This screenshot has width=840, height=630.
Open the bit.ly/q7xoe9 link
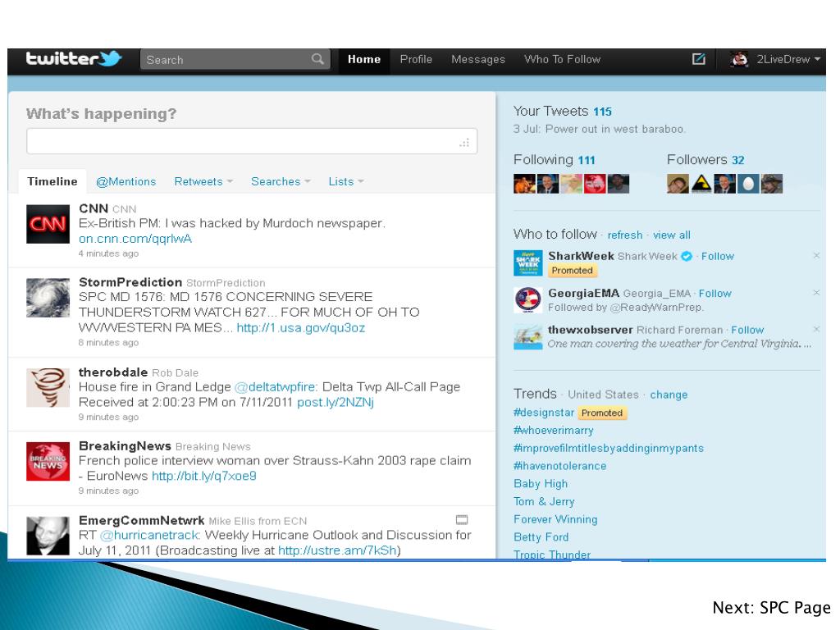[x=204, y=477]
